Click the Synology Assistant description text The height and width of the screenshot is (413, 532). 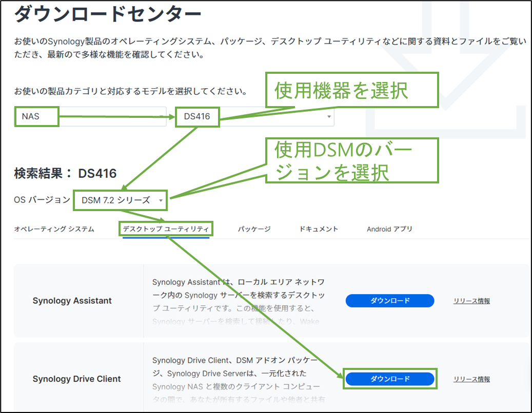click(x=239, y=301)
